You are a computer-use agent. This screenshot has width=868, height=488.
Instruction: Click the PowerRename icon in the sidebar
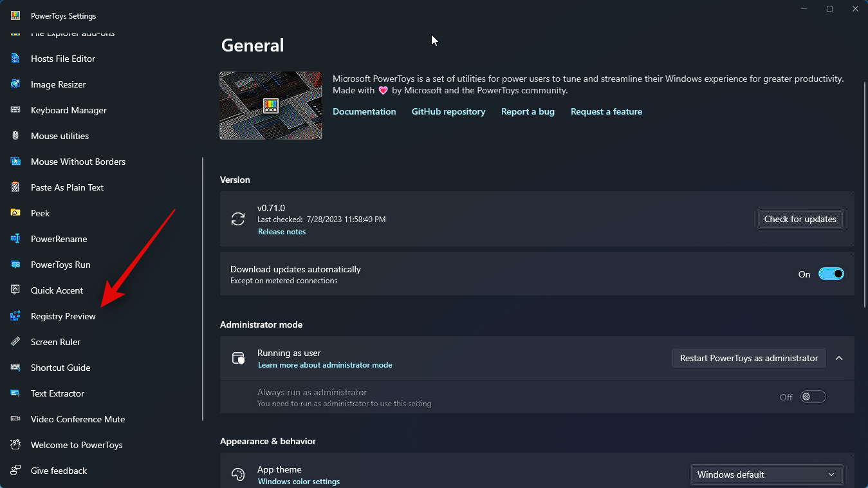click(15, 239)
